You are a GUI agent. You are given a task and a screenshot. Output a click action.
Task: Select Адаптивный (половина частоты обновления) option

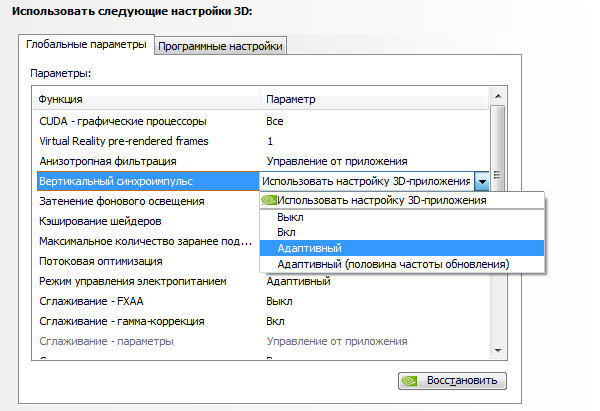(402, 264)
